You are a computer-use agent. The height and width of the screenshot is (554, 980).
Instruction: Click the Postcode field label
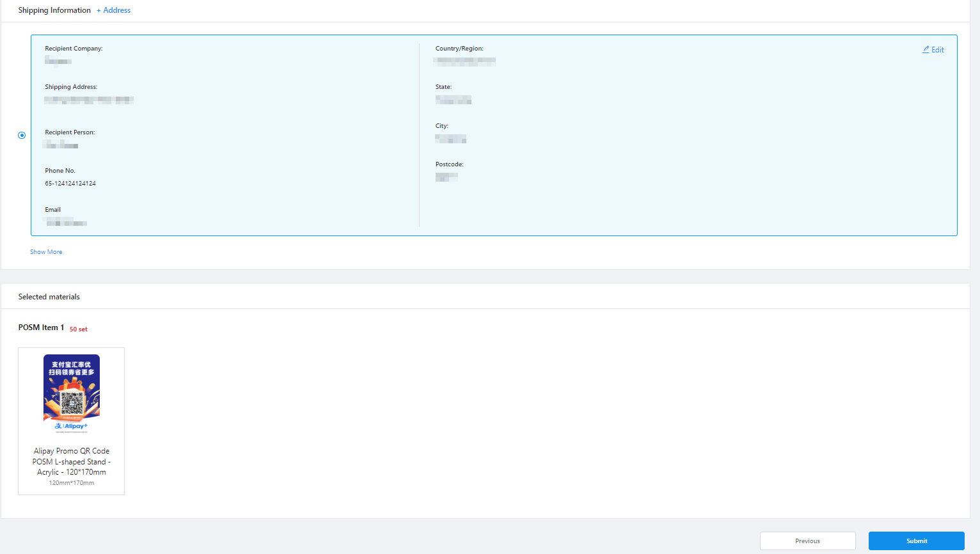(449, 164)
